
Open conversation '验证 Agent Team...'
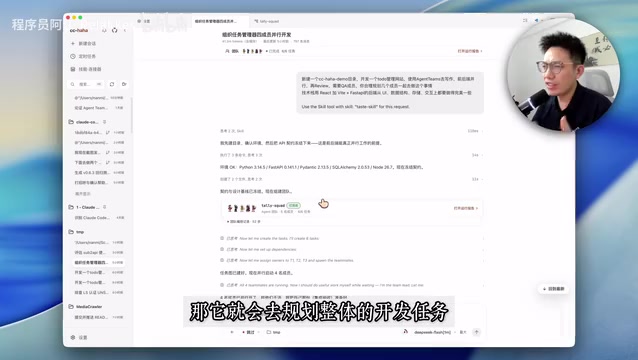tap(99, 108)
